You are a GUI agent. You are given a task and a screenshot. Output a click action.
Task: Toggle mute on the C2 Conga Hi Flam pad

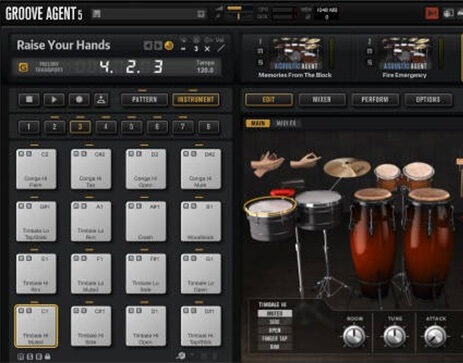click(x=21, y=154)
